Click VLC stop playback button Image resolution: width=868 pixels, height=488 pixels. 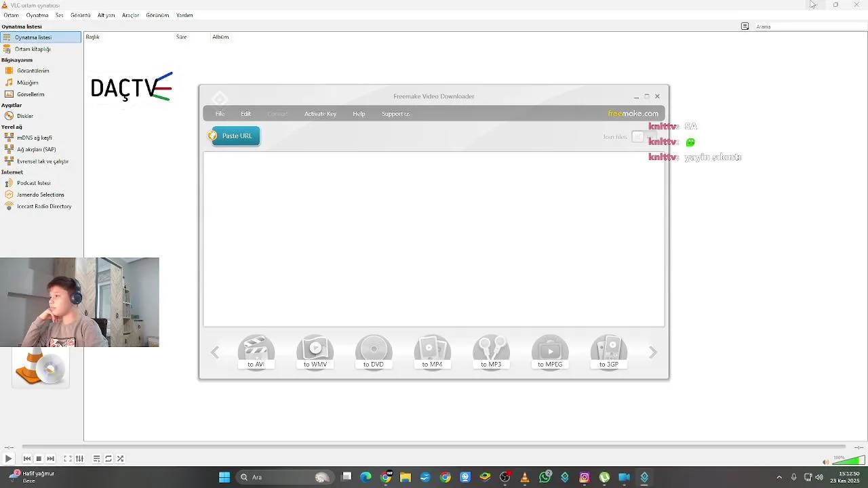point(39,459)
